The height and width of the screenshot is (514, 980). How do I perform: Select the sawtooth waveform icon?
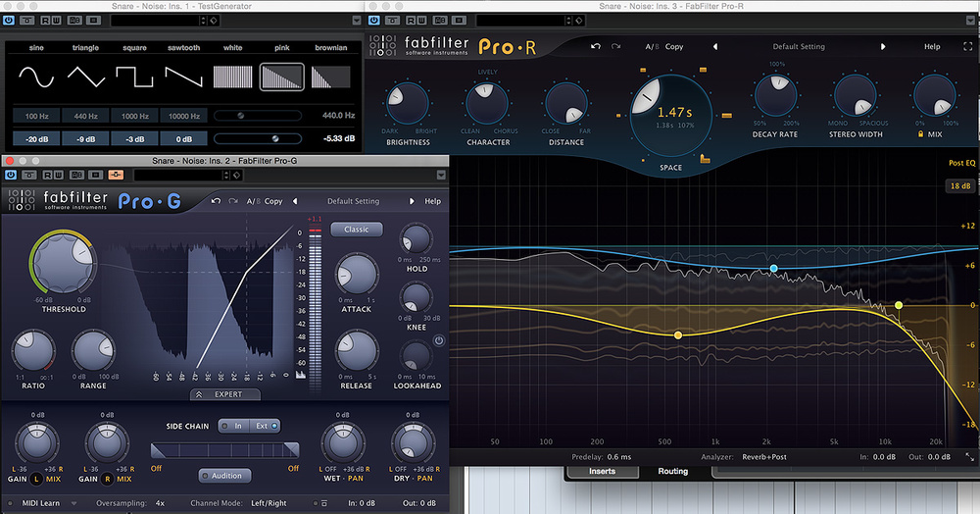pyautogui.click(x=184, y=77)
